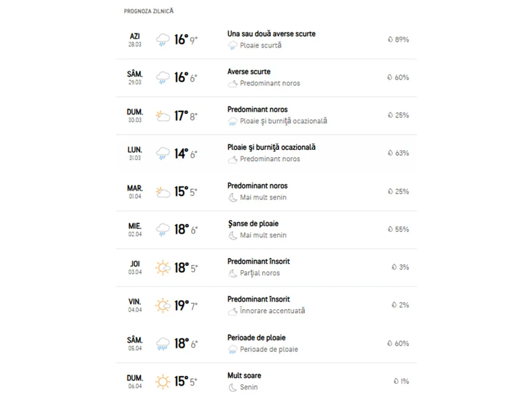The width and height of the screenshot is (532, 399).
Task: Click the sunny icon for DUM. 06.04
Action: click(x=163, y=381)
